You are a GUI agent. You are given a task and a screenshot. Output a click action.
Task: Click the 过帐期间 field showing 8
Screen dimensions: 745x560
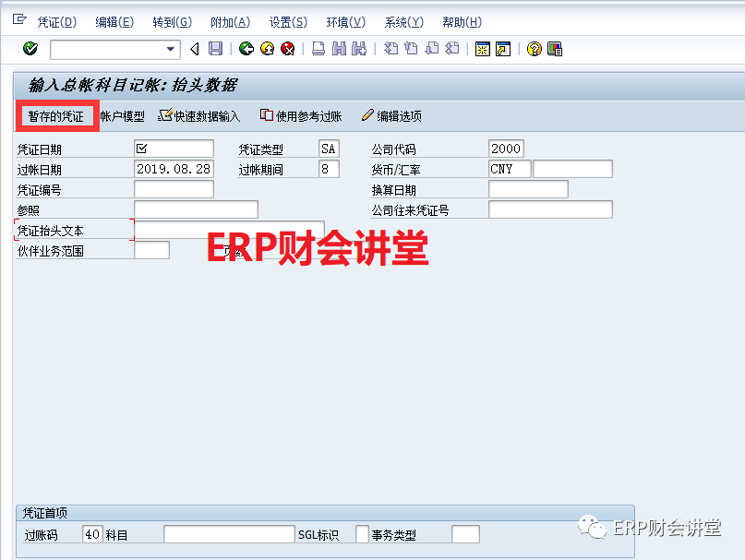point(329,169)
